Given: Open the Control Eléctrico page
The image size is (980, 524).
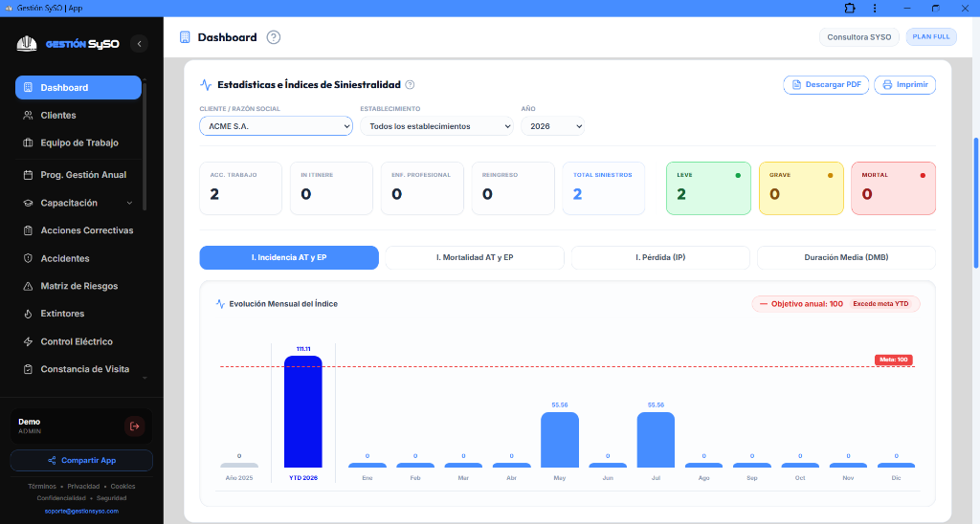Looking at the screenshot, I should [78, 341].
